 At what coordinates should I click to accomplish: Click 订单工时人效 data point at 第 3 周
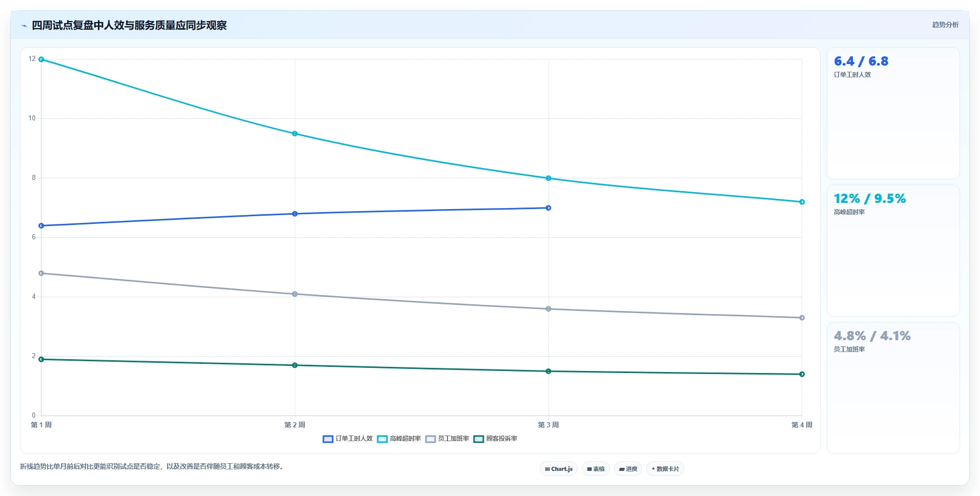pos(548,208)
